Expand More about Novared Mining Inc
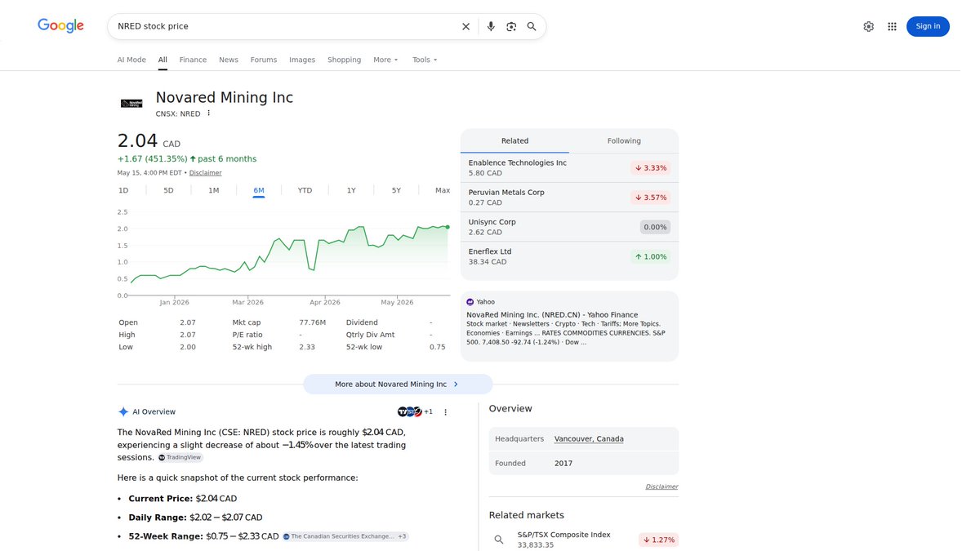The height and width of the screenshot is (551, 980). [398, 384]
